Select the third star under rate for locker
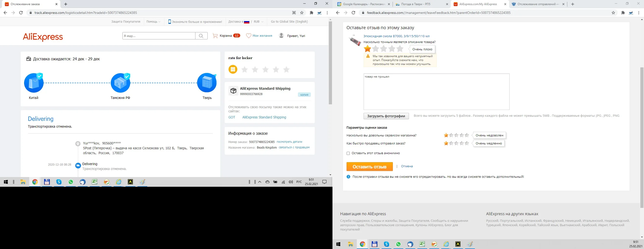This screenshot has width=644, height=249. tap(266, 70)
